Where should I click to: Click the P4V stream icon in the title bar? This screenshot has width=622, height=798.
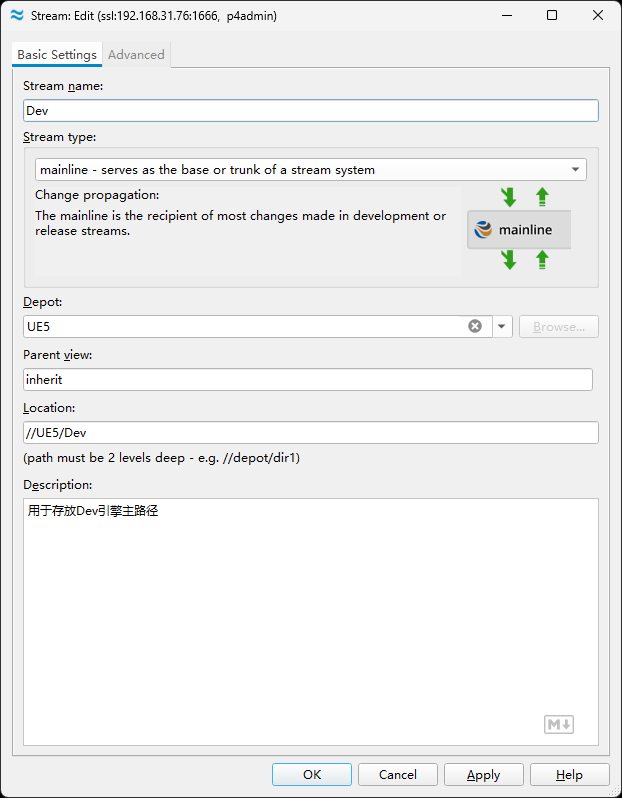17,15
